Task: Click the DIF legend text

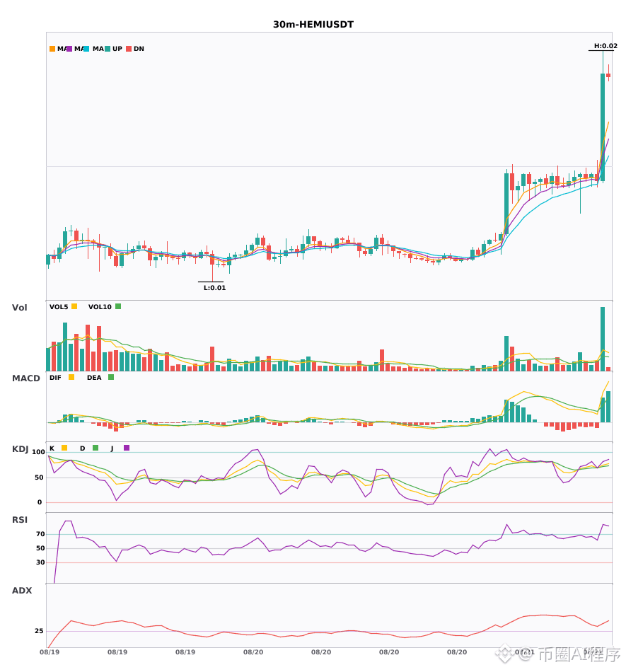Action: point(55,378)
